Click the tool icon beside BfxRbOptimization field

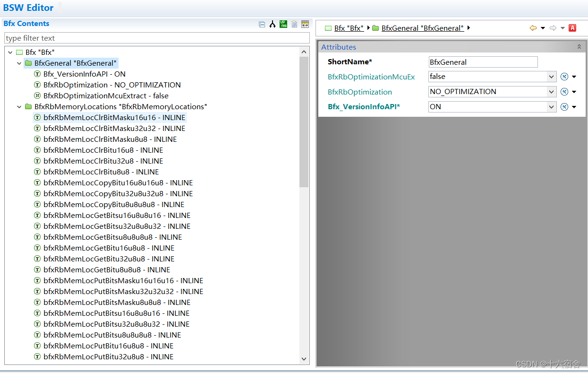[x=564, y=92]
